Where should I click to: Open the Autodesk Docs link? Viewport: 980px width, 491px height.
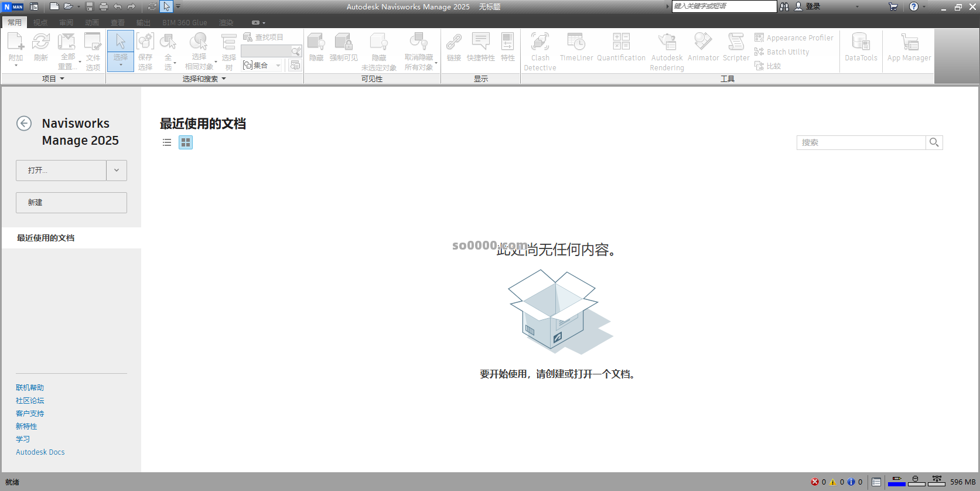pos(40,452)
